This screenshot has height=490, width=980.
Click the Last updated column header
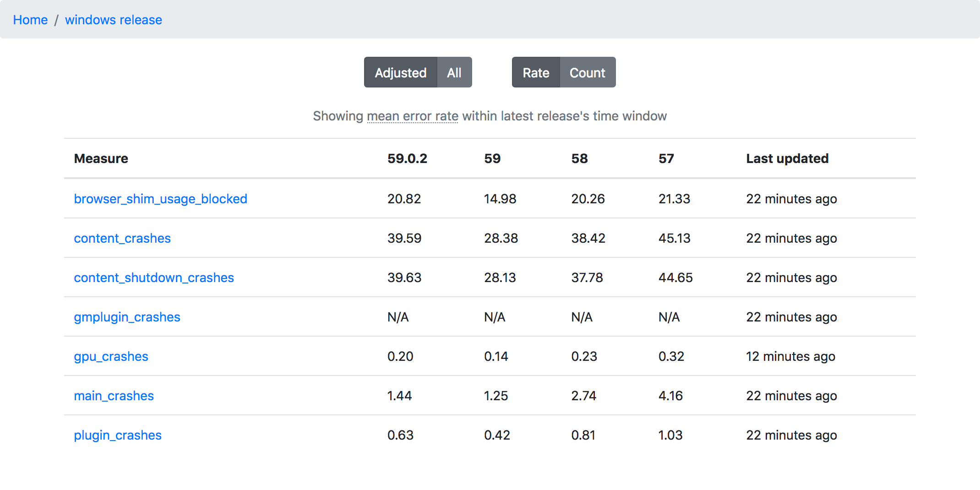787,158
